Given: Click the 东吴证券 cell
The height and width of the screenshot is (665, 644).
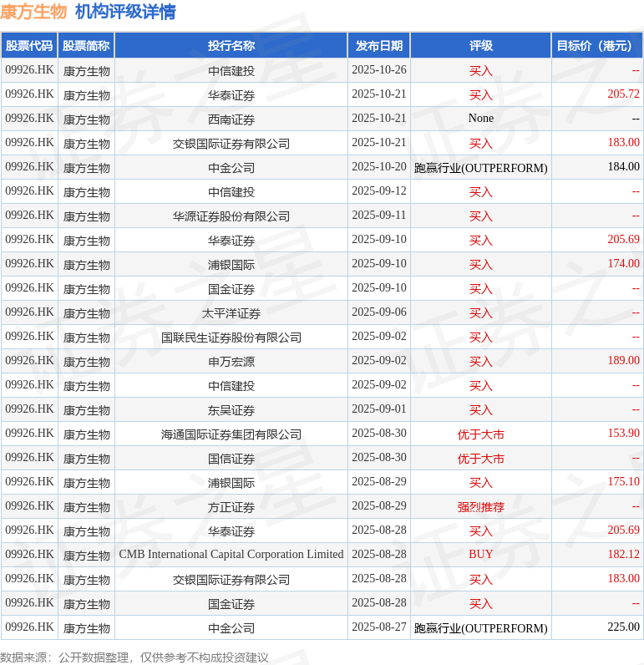Looking at the screenshot, I should (x=231, y=409).
